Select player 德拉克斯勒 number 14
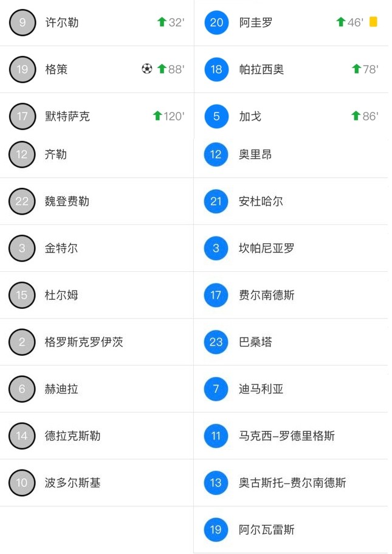The height and width of the screenshot is (554, 392). pyautogui.click(x=72, y=436)
